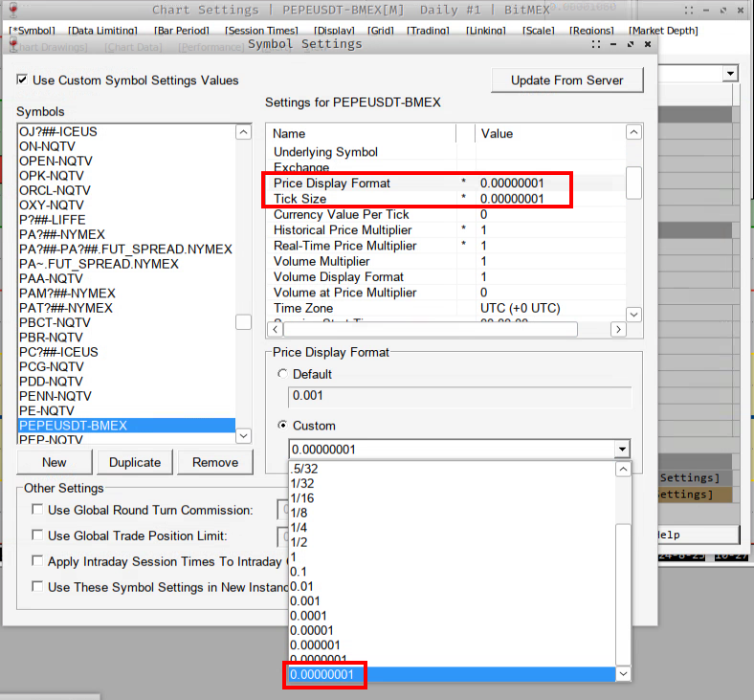Minimize the Chart Settings window
The height and width of the screenshot is (700, 754).
point(706,11)
